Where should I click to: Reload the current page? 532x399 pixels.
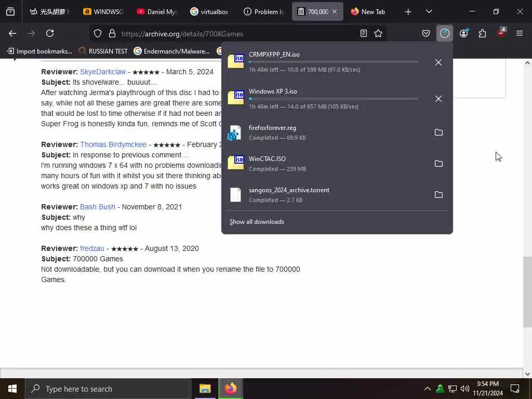50,34
